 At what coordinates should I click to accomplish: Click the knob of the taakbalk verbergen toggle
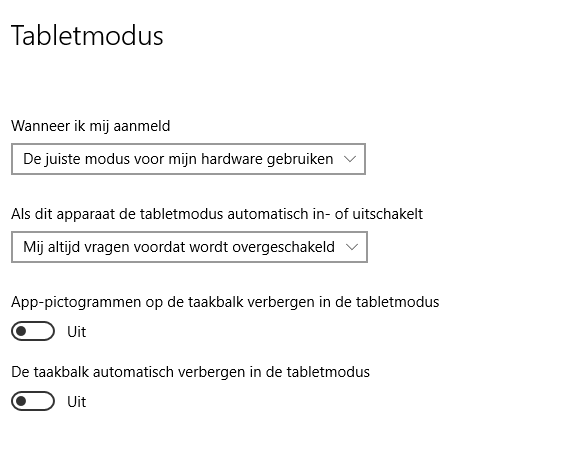tap(22, 401)
